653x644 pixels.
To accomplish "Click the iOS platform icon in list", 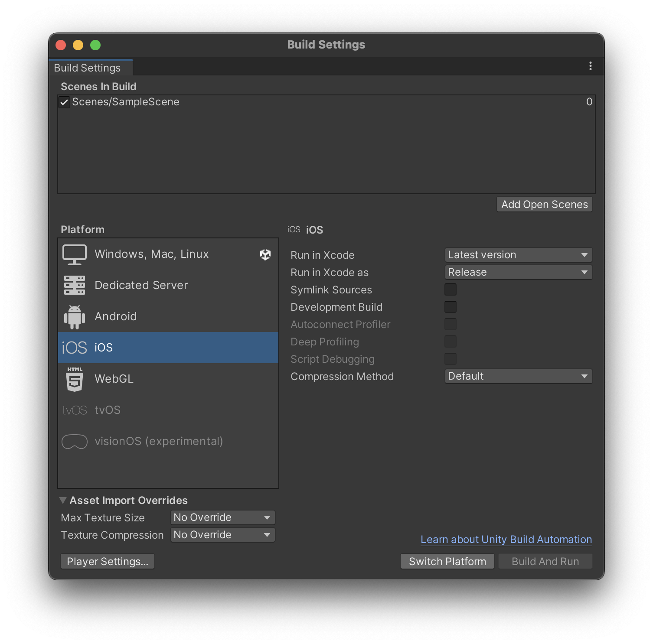I will tap(75, 348).
